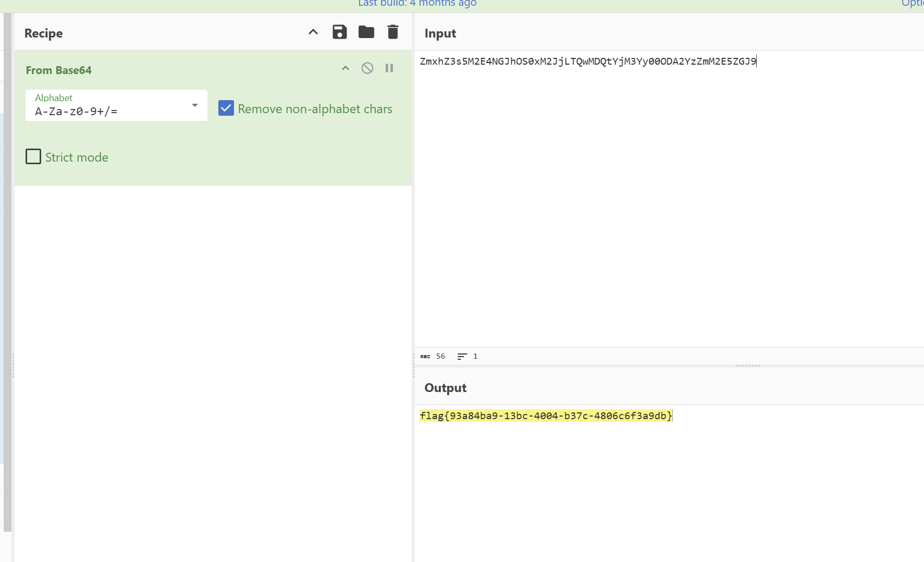Image resolution: width=924 pixels, height=562 pixels.
Task: Collapse the Recipe pane with chevron icon
Action: tap(313, 32)
